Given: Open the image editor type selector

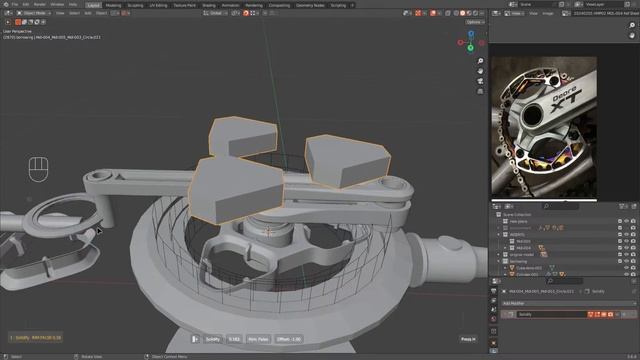Looking at the screenshot, I should pos(496,13).
